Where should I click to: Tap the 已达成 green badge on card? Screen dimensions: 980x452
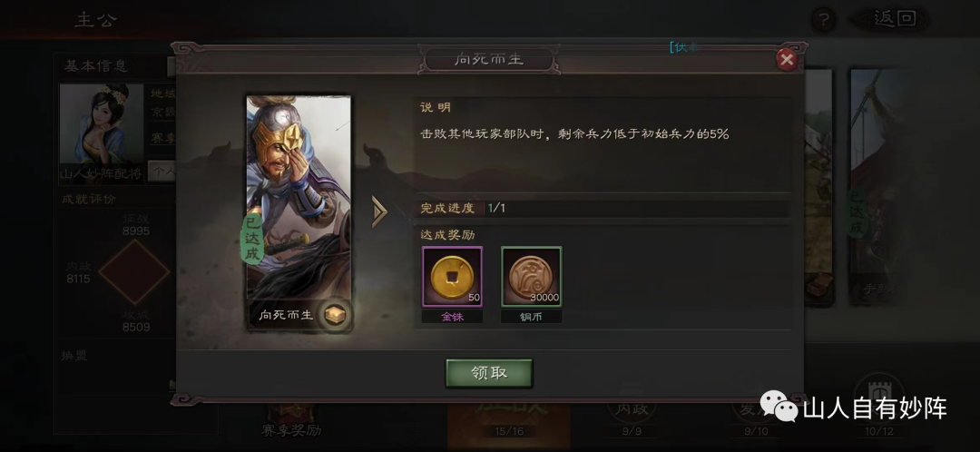coord(252,238)
